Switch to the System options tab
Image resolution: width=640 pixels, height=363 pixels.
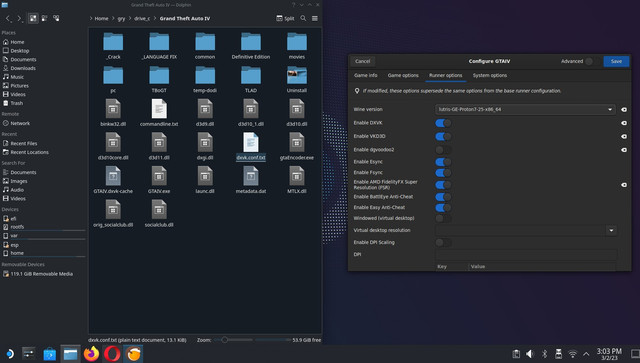[x=490, y=76]
